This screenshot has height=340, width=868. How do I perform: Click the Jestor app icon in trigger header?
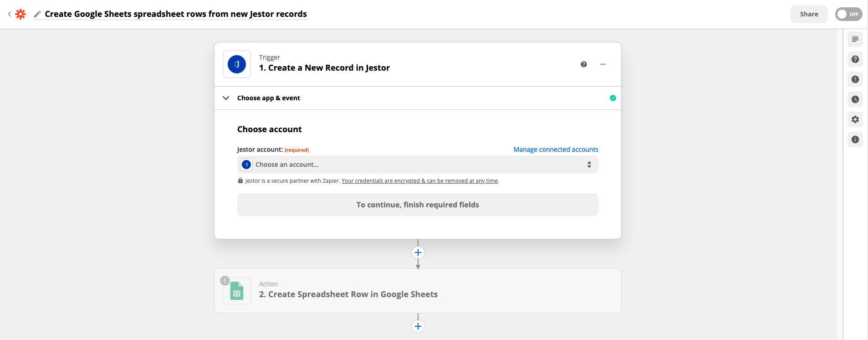coord(237,64)
